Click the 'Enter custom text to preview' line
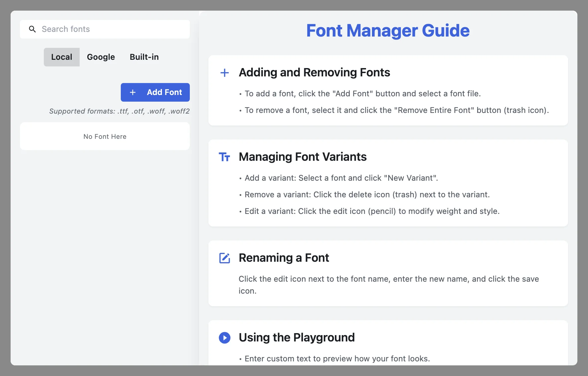This screenshot has width=588, height=376. (334, 359)
